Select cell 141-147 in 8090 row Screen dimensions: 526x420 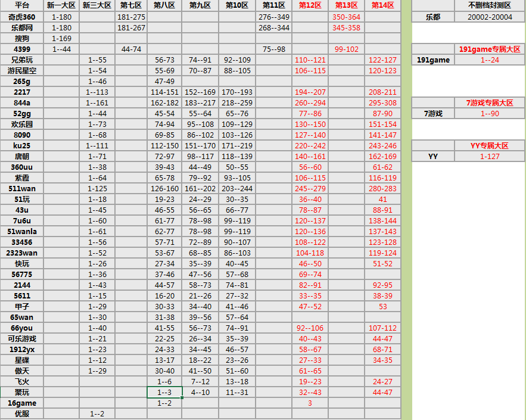(x=382, y=135)
